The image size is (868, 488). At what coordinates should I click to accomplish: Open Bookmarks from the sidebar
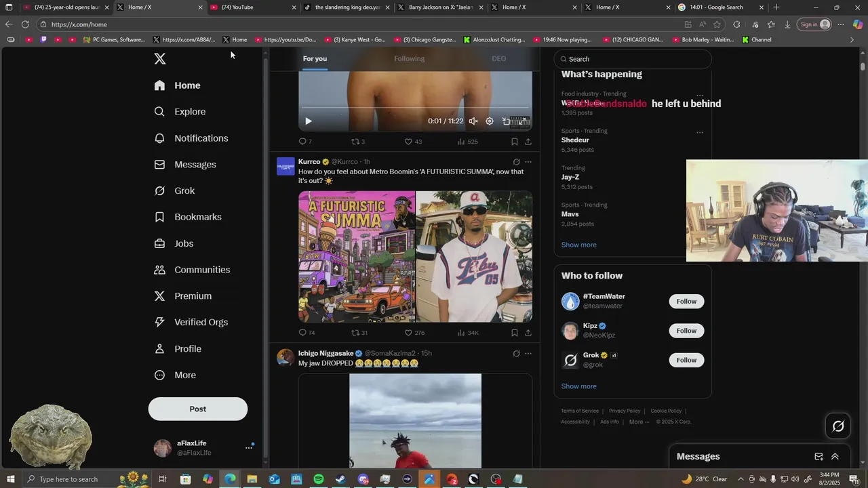pos(189,217)
